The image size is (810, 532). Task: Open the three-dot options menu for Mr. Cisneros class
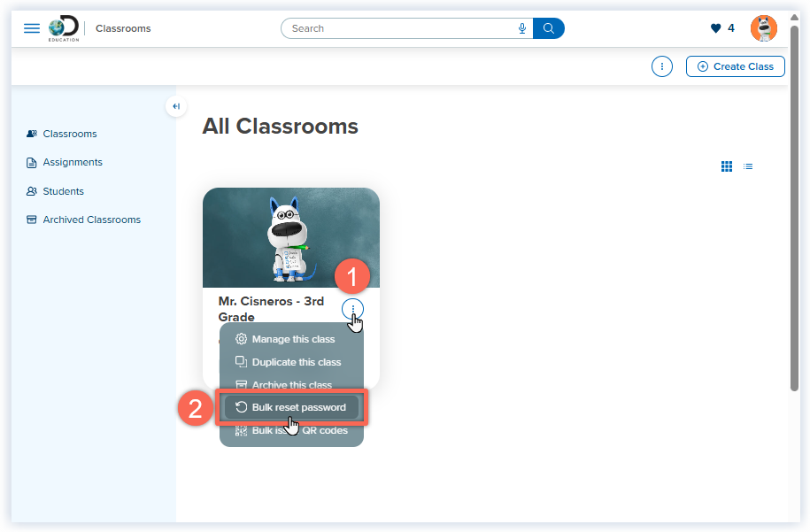pyautogui.click(x=352, y=308)
